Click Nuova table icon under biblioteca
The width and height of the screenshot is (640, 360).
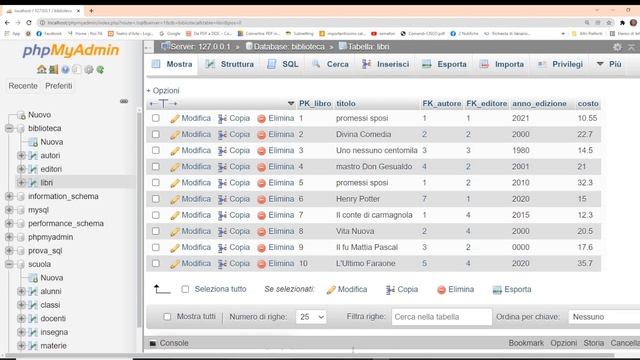[33, 142]
